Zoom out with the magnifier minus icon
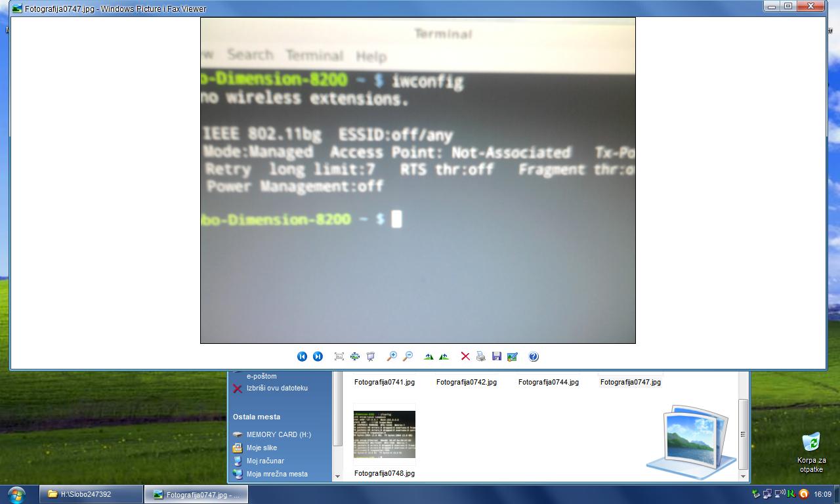 [408, 356]
